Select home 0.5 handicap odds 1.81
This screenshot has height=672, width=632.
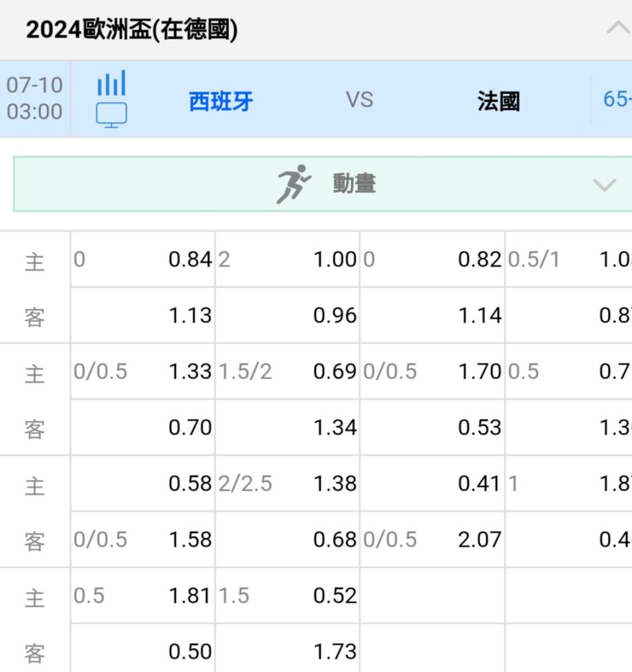click(190, 596)
